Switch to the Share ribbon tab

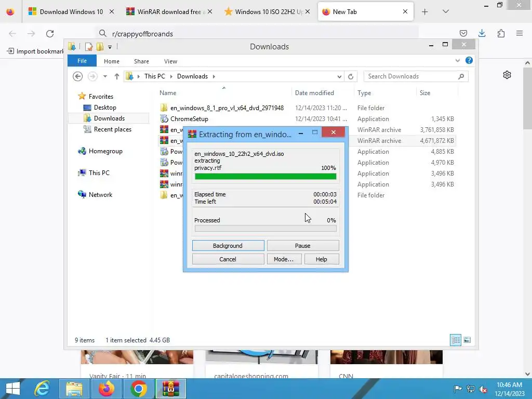[x=141, y=61]
